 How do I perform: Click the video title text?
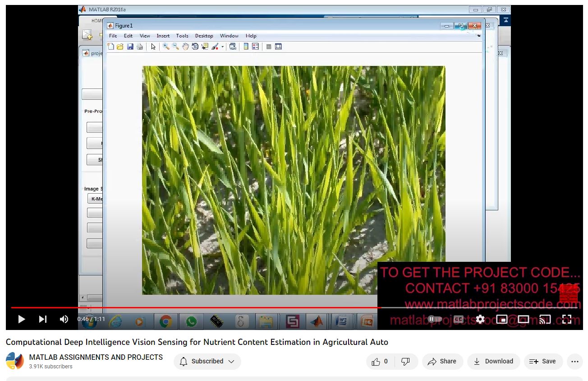(197, 342)
